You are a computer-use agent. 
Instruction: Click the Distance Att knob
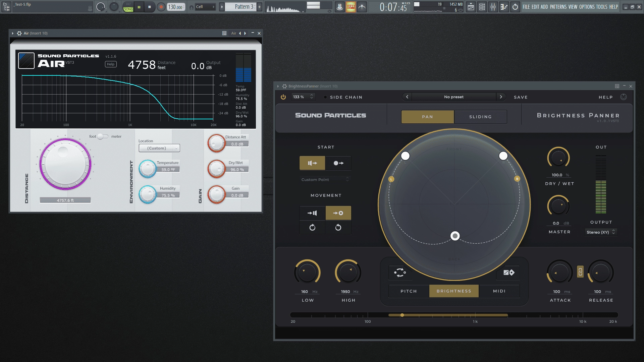216,143
